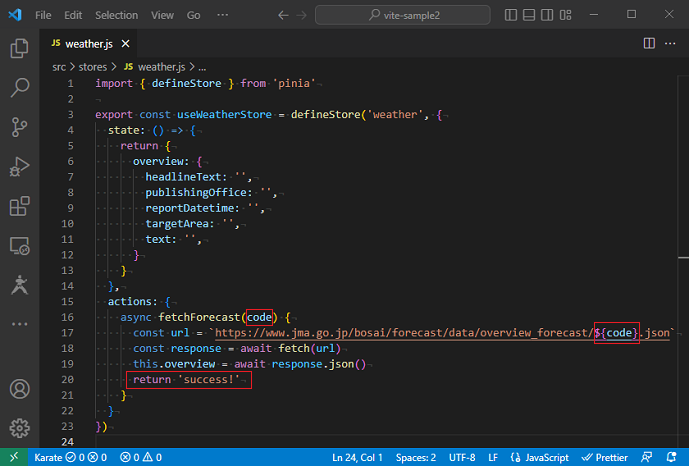Click the reportDatetime property
The height and width of the screenshot is (466, 689).
[189, 208]
